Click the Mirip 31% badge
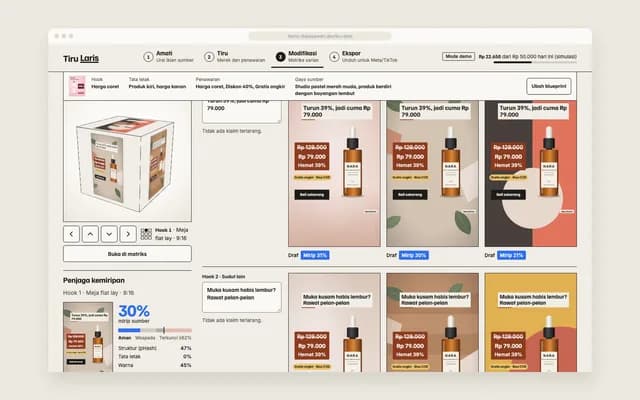The width and height of the screenshot is (640, 400). (x=315, y=255)
